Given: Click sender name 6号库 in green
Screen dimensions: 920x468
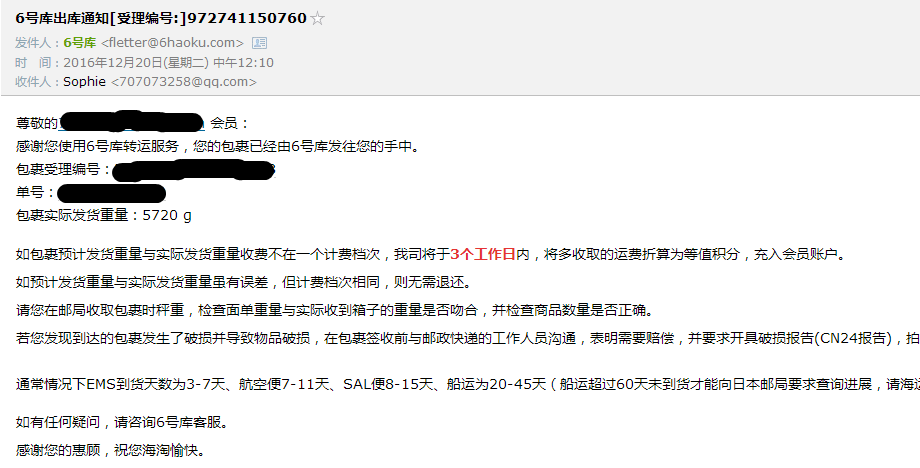Looking at the screenshot, I should [x=79, y=43].
